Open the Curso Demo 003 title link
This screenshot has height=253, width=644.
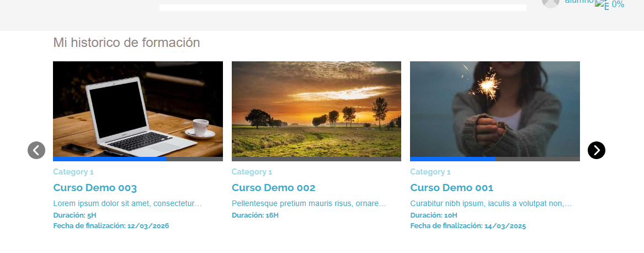[x=95, y=188]
